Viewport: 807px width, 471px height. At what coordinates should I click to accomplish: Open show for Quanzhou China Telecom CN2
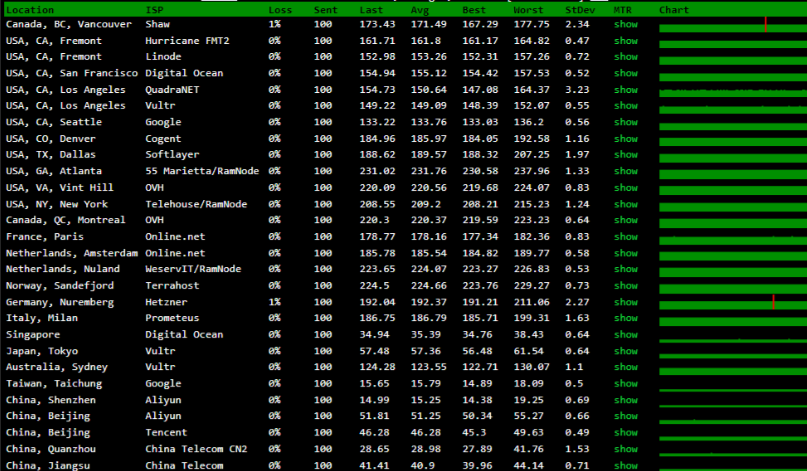[x=625, y=449]
